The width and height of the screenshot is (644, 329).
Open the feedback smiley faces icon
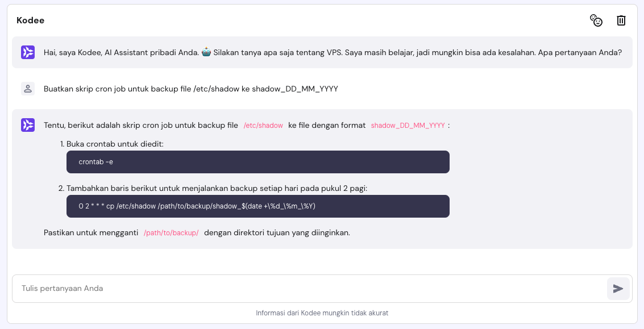click(x=596, y=20)
